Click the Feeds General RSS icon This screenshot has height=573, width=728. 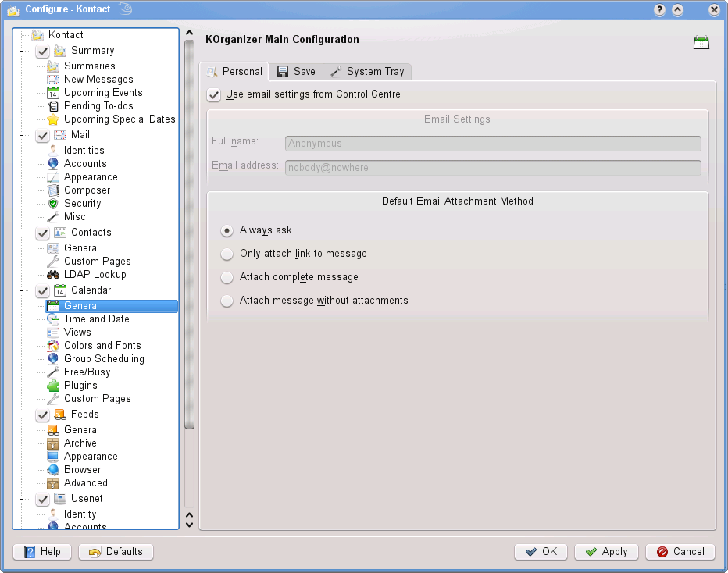pos(53,429)
